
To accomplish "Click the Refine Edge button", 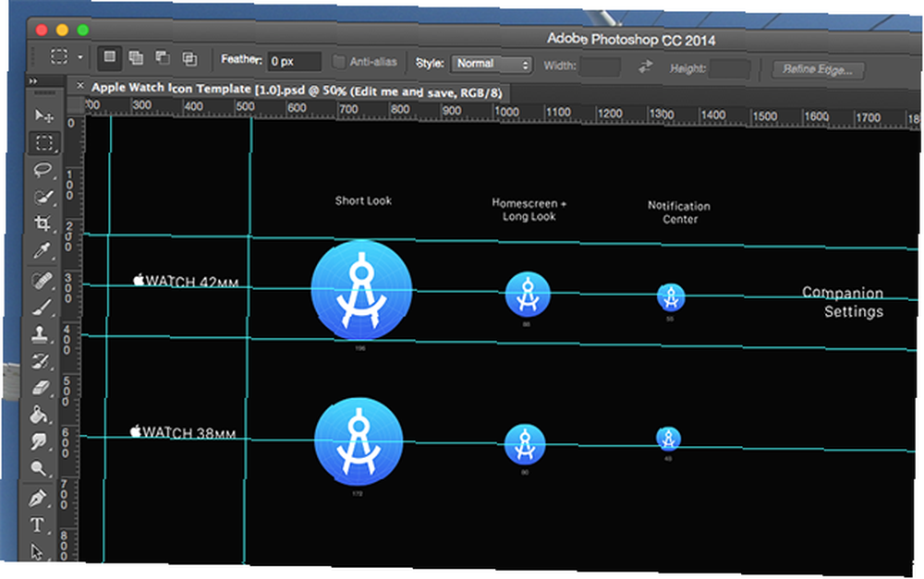I will (x=818, y=69).
